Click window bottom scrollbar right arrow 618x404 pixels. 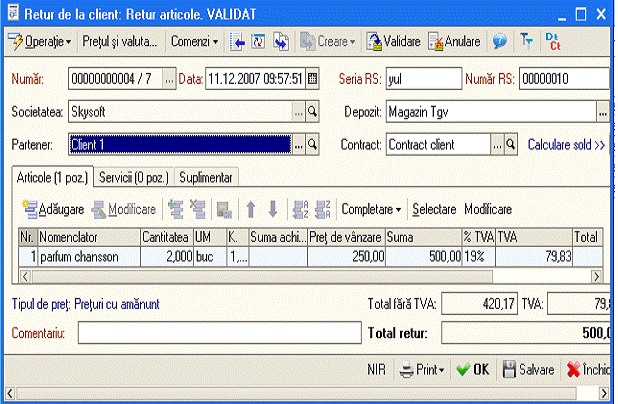[x=603, y=393]
